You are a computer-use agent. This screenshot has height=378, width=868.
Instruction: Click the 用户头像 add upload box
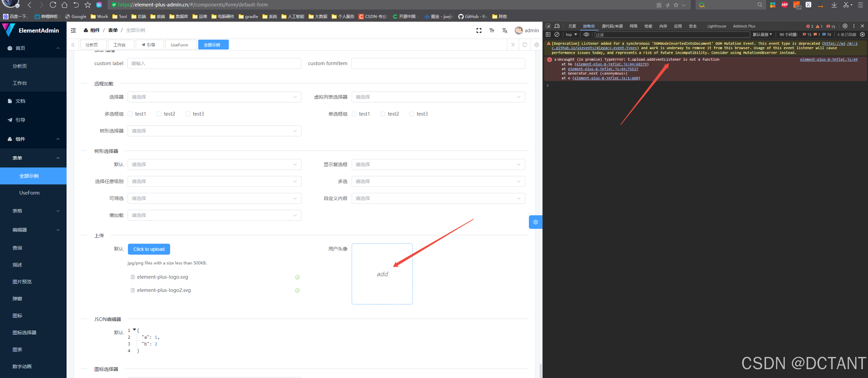pyautogui.click(x=382, y=274)
